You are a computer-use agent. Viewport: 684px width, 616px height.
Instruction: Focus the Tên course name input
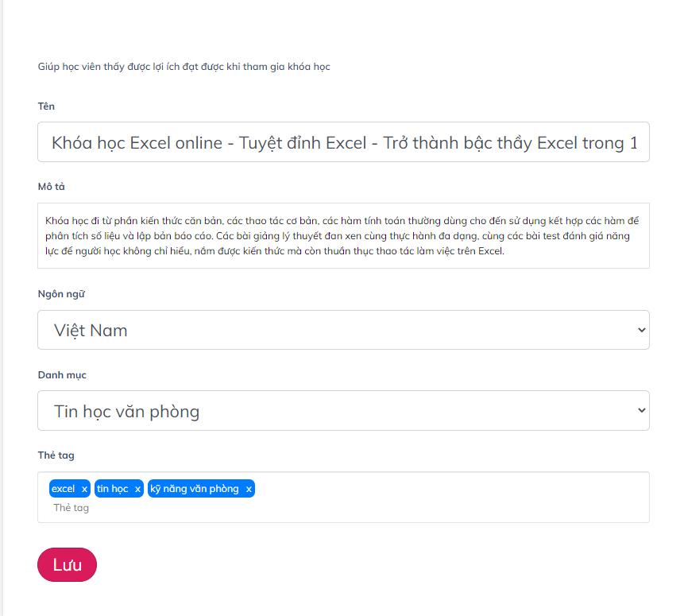(x=343, y=143)
